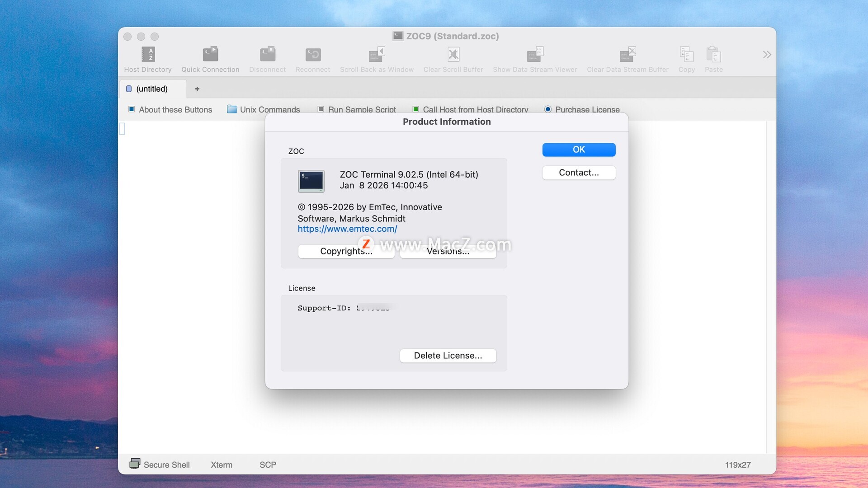Click the Delete License button
The width and height of the screenshot is (868, 488).
tap(448, 356)
